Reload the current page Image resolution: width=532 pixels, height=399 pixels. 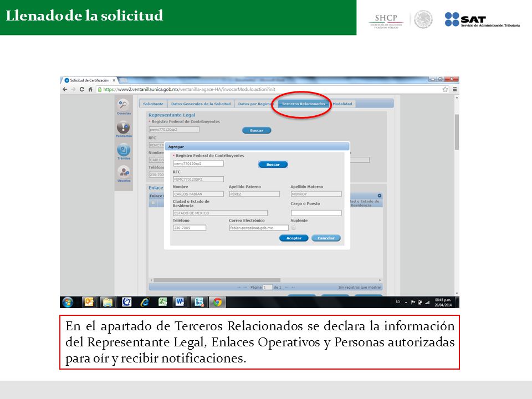coord(82,89)
